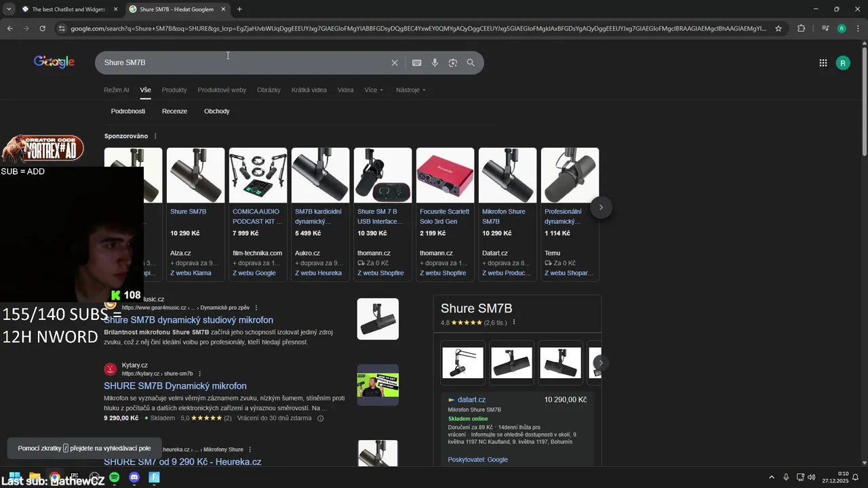Open Fortnite from the taskbar
Viewport: 868px width, 488px height.
pyautogui.click(x=154, y=477)
